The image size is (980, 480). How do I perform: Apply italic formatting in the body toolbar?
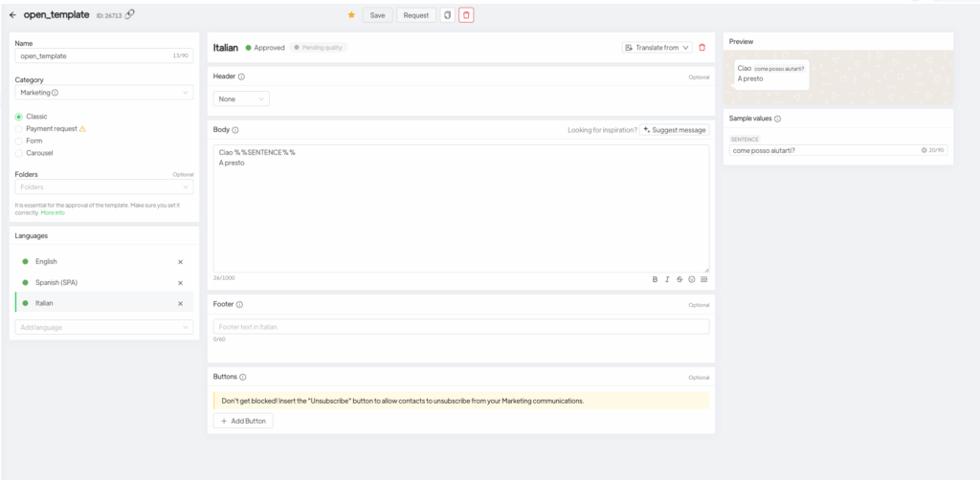pos(667,279)
